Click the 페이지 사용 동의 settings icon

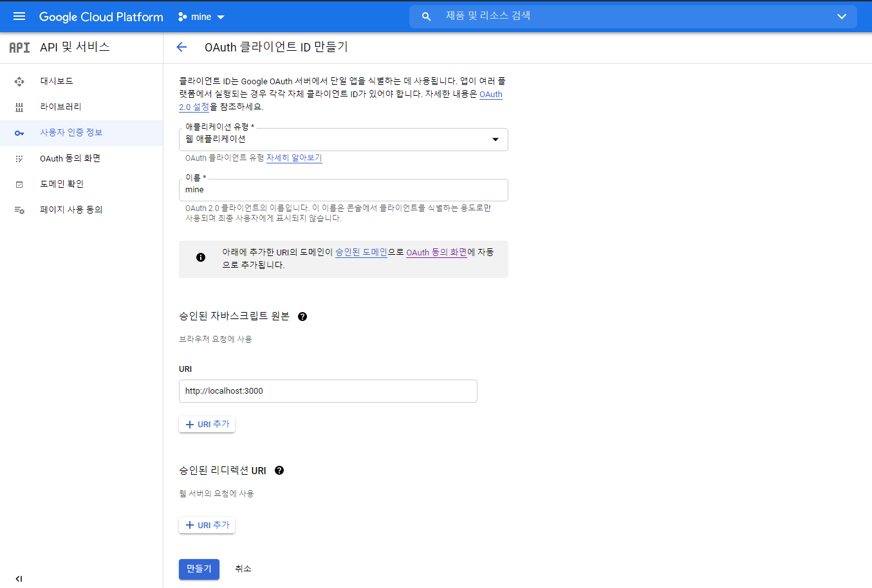click(19, 210)
